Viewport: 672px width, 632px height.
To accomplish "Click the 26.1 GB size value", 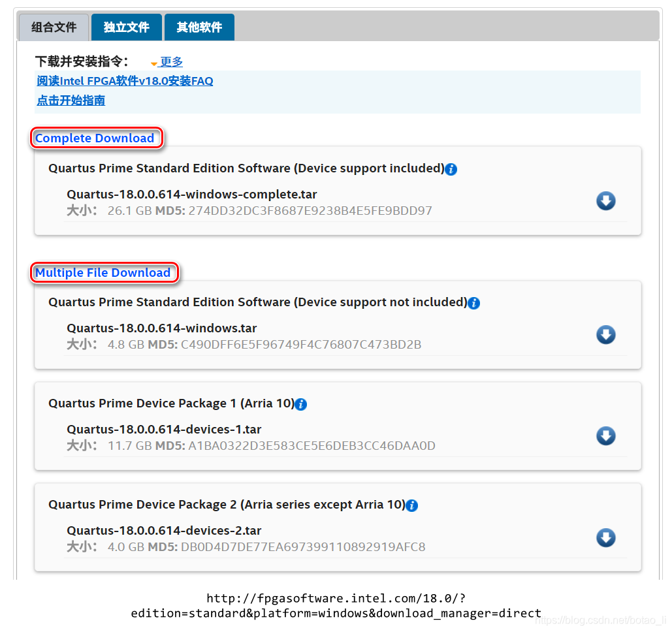I will (130, 211).
